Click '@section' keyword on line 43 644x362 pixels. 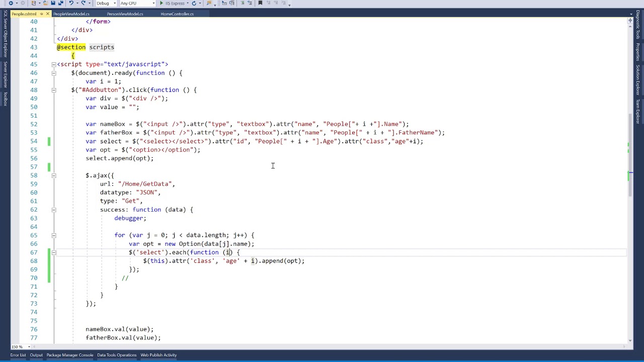(x=71, y=47)
